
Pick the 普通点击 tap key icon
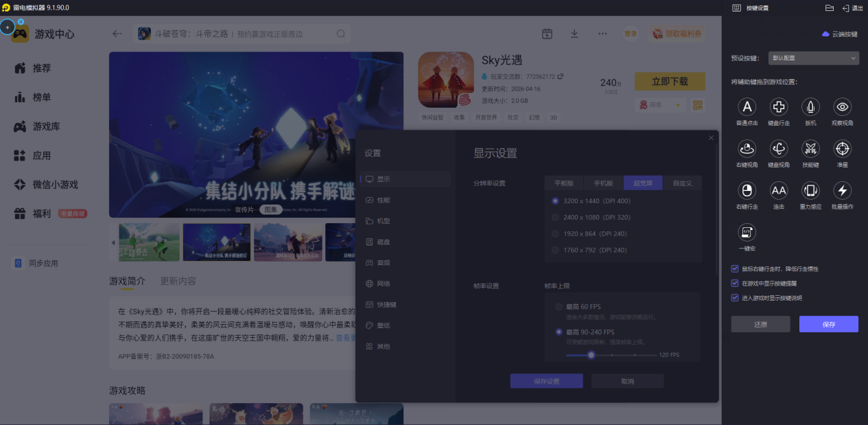click(x=747, y=106)
